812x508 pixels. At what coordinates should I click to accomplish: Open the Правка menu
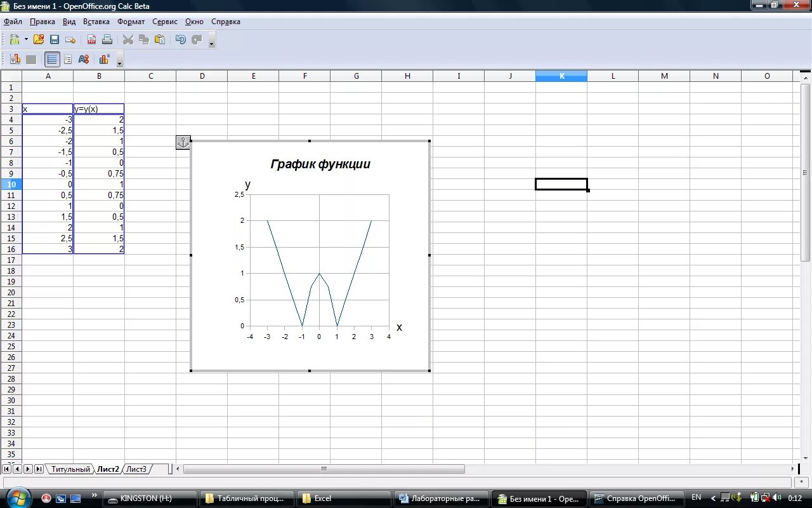coord(43,22)
